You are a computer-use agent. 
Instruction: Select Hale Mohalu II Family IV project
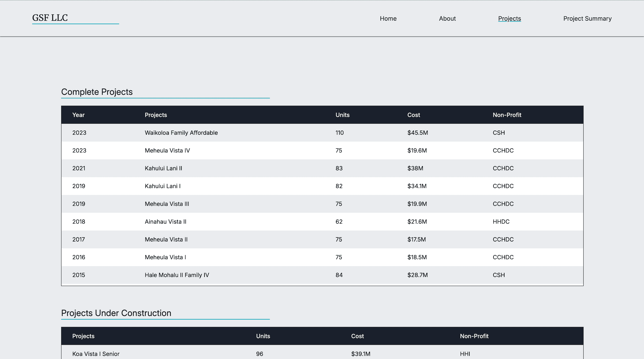click(177, 275)
